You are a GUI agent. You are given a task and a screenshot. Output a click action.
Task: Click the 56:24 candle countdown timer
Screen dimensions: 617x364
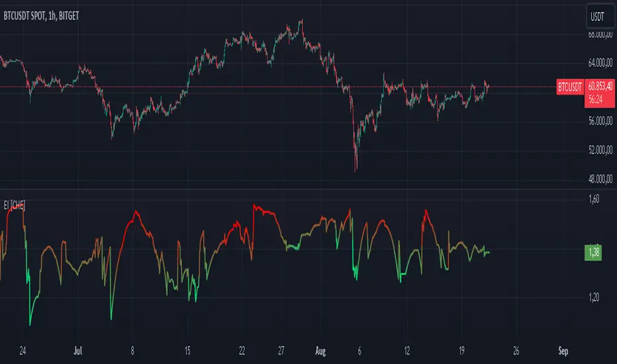(x=595, y=99)
